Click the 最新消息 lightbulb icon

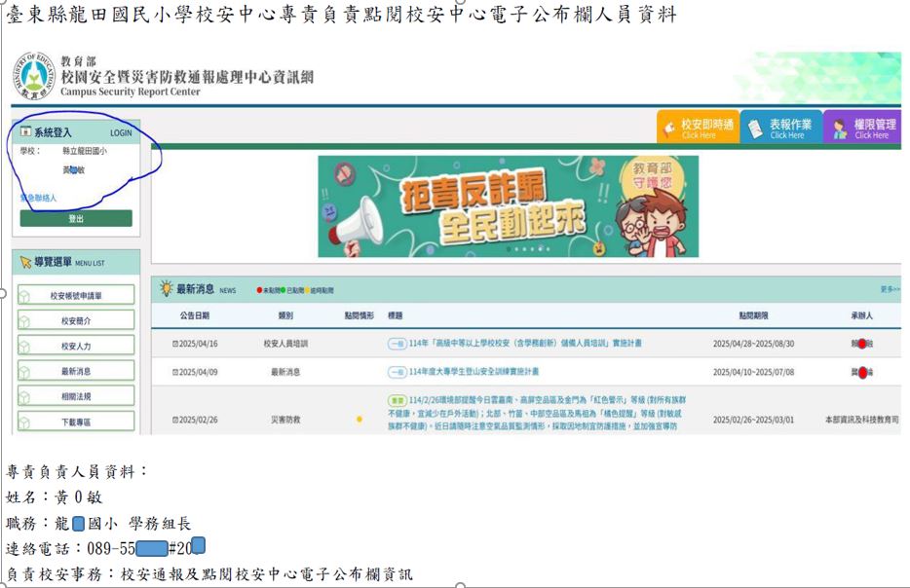[x=166, y=289]
